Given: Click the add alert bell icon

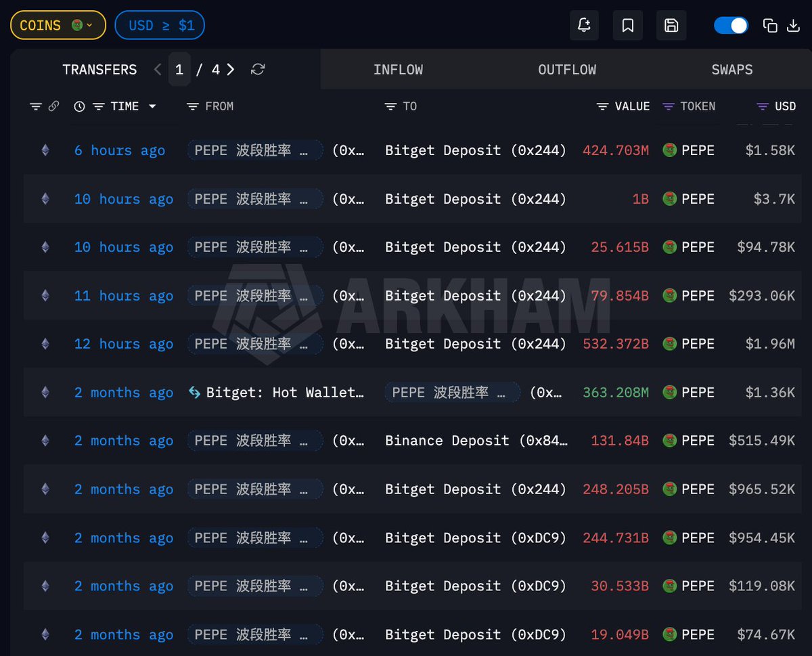Looking at the screenshot, I should click(x=583, y=26).
